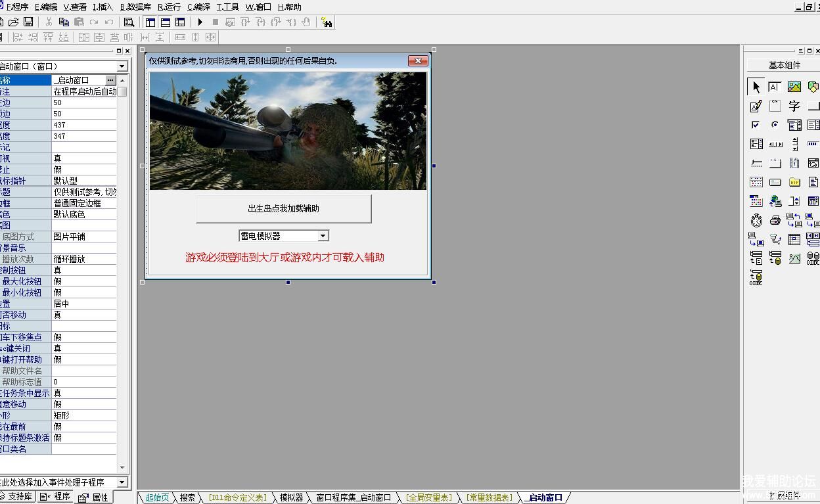
Task: Select the radio button component in palette
Action: pyautogui.click(x=775, y=125)
